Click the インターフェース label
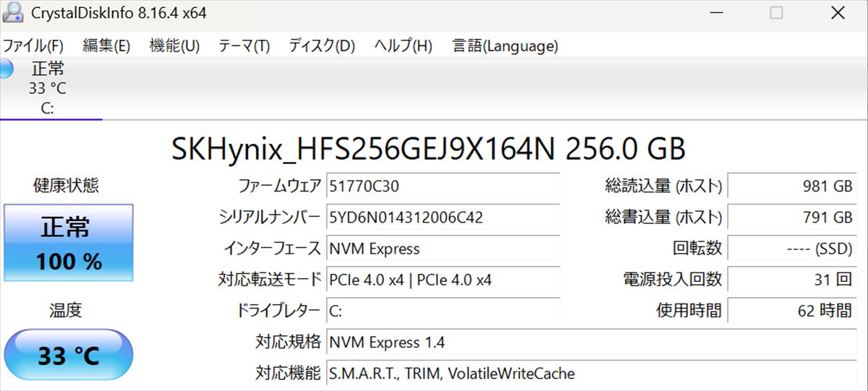The height and width of the screenshot is (391, 868). pyautogui.click(x=272, y=249)
